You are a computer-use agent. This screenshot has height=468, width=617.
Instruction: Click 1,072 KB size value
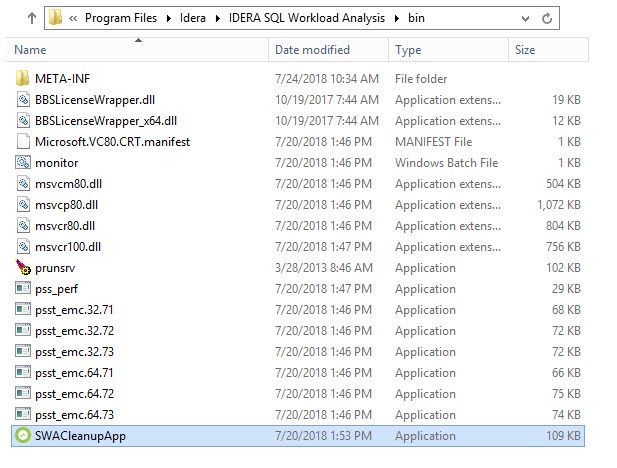[559, 205]
